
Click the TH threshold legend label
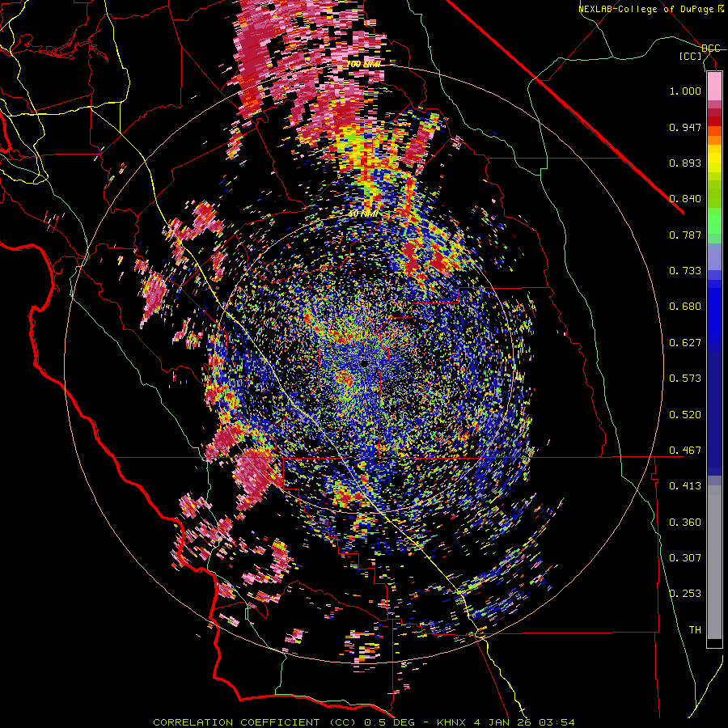pos(695,630)
